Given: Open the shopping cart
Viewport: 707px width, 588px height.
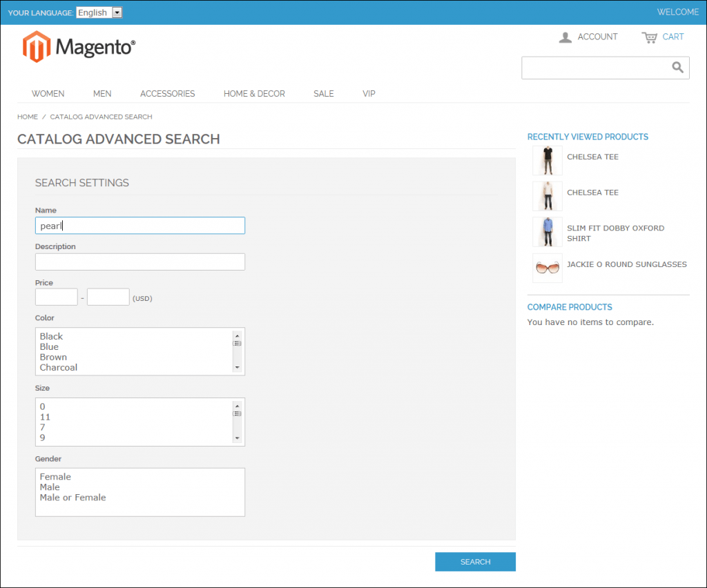Looking at the screenshot, I should [662, 37].
